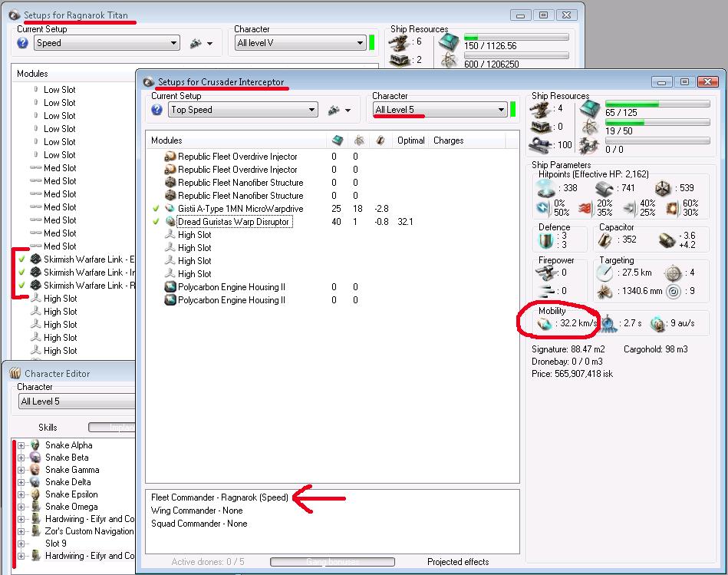Select the first Low Slot in Ragnarok window
Screen dimensions: 728x575
59,90
